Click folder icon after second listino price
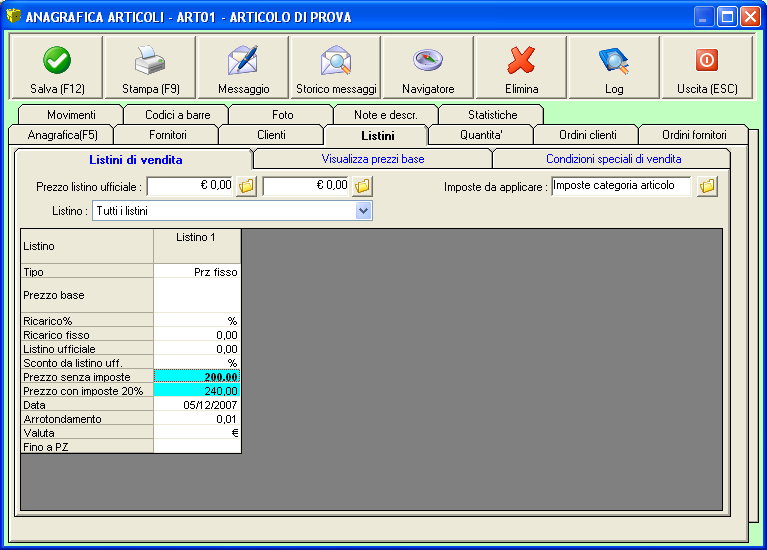Viewport: 767px width, 550px height. tap(362, 186)
